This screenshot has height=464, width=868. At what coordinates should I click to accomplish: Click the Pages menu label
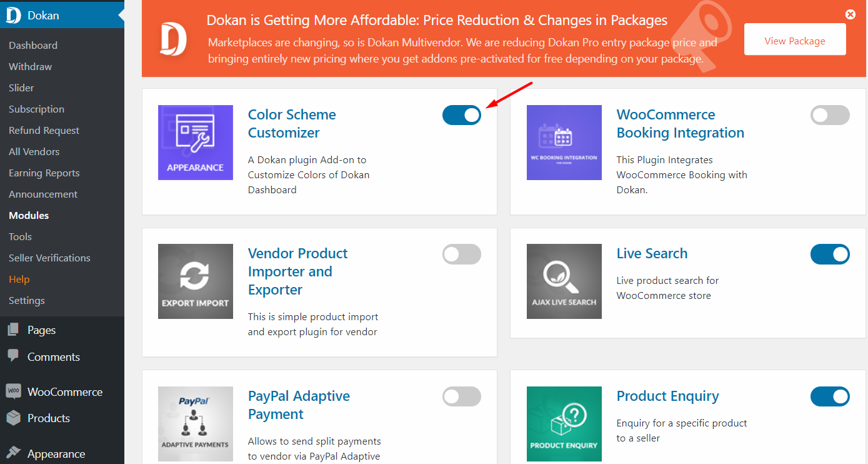coord(41,330)
